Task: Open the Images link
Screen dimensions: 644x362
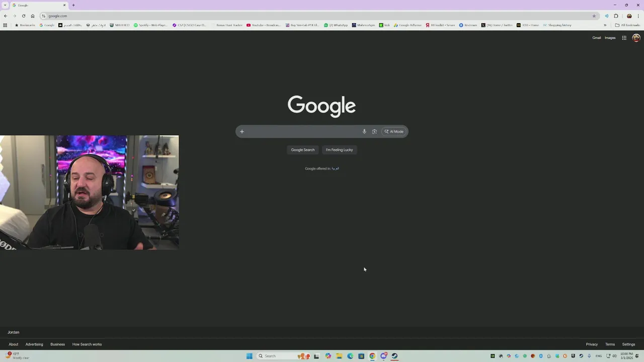Action: point(610,38)
